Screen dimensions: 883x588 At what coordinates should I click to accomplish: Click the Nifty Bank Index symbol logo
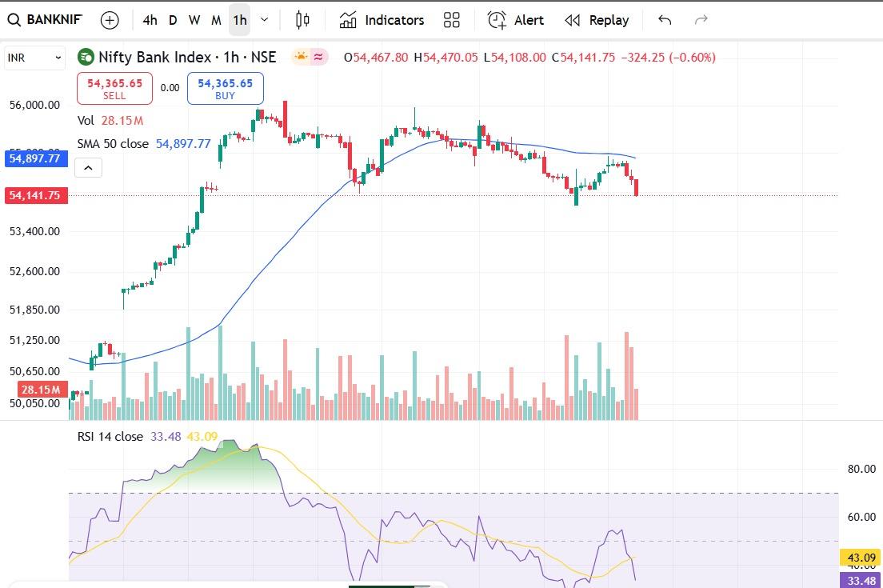tap(86, 57)
